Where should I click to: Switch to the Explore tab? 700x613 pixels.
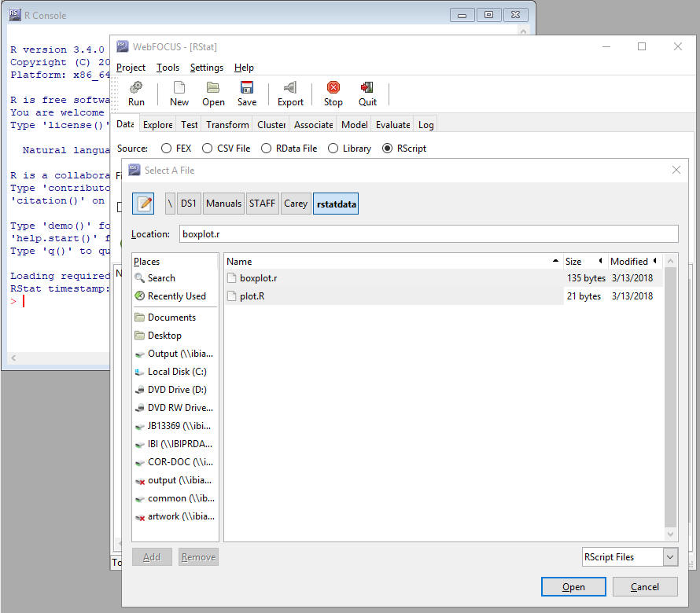pos(157,125)
